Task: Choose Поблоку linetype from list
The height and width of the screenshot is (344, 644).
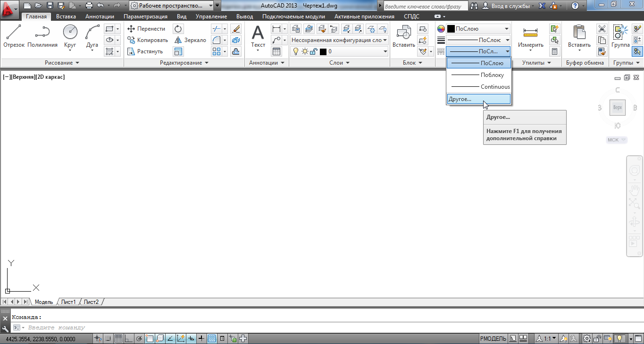Action: (x=478, y=75)
